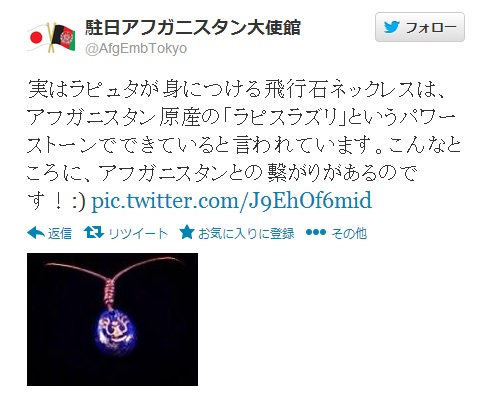Open the pic.twitter.com/J9EhOf6mid link
This screenshot has height=400, width=480.
coord(231,201)
